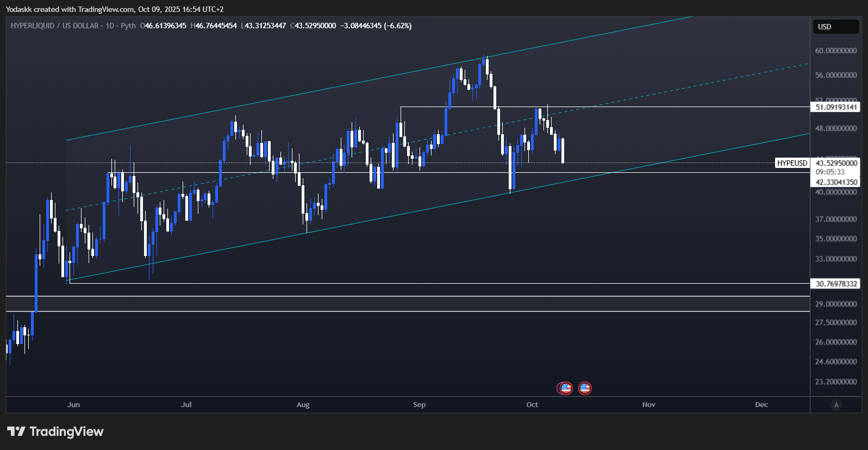The image size is (868, 450).
Task: Click the closing value C43.52950000 in legend
Action: [x=313, y=26]
